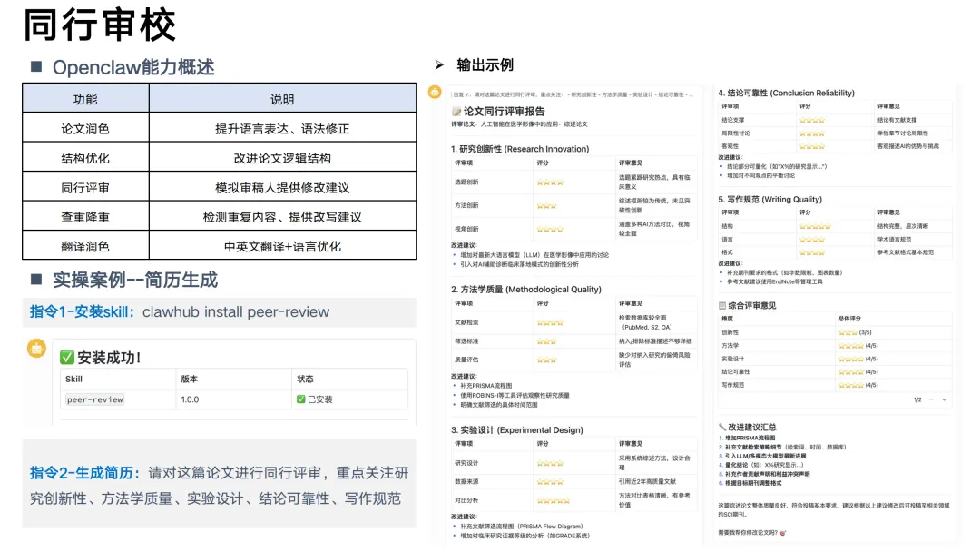Click the 创新性 stars rated (3/5)

848,332
